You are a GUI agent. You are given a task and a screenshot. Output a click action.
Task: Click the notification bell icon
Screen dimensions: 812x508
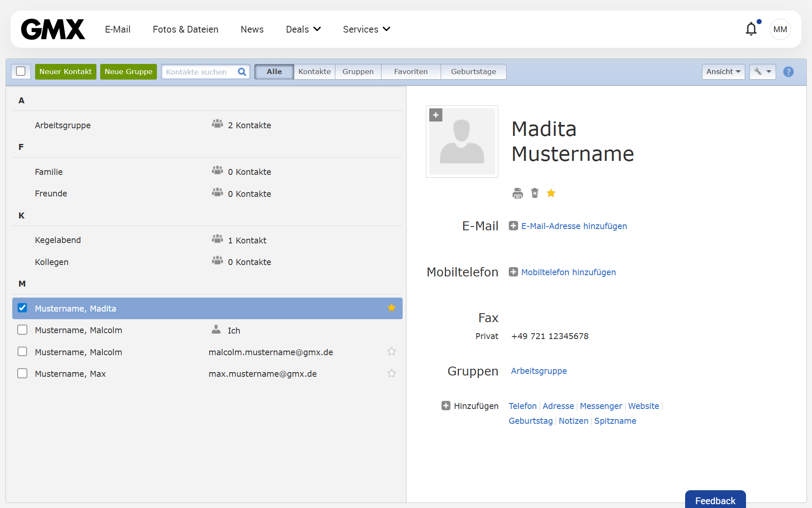pyautogui.click(x=751, y=29)
